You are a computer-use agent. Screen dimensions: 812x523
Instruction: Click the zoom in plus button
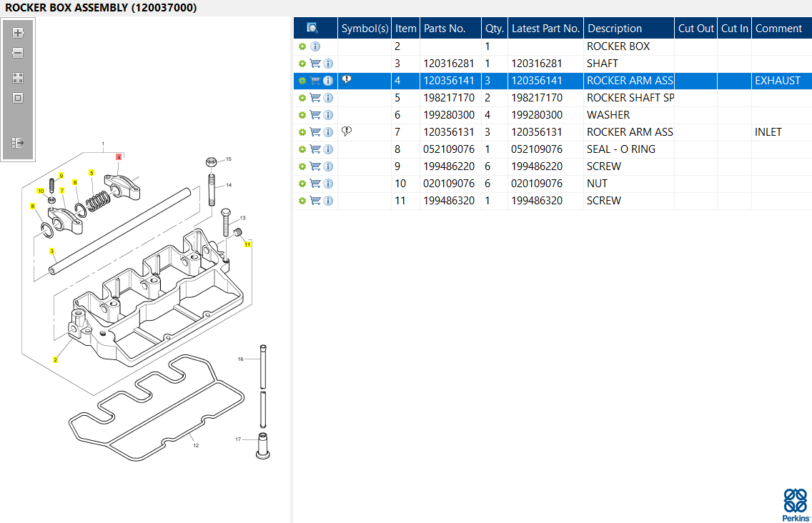[x=18, y=33]
